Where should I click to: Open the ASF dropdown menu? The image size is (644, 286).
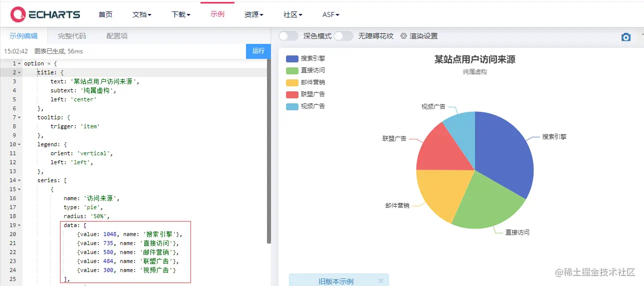pyautogui.click(x=331, y=14)
